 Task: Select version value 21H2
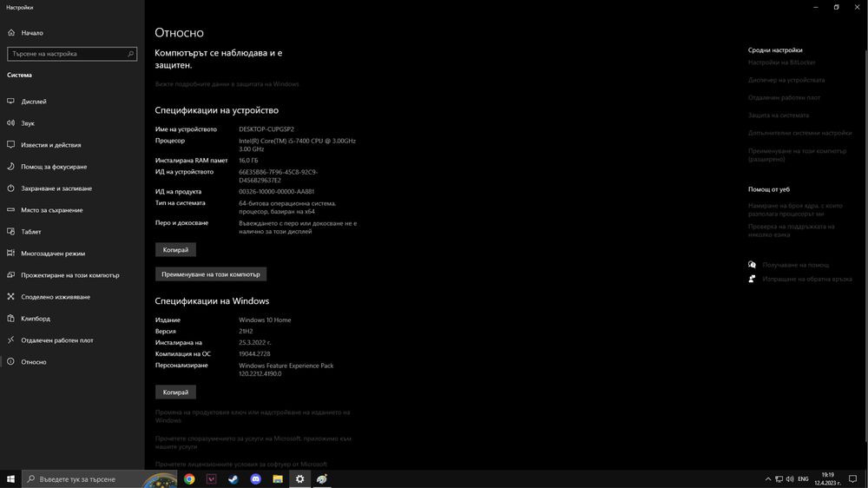pos(246,331)
